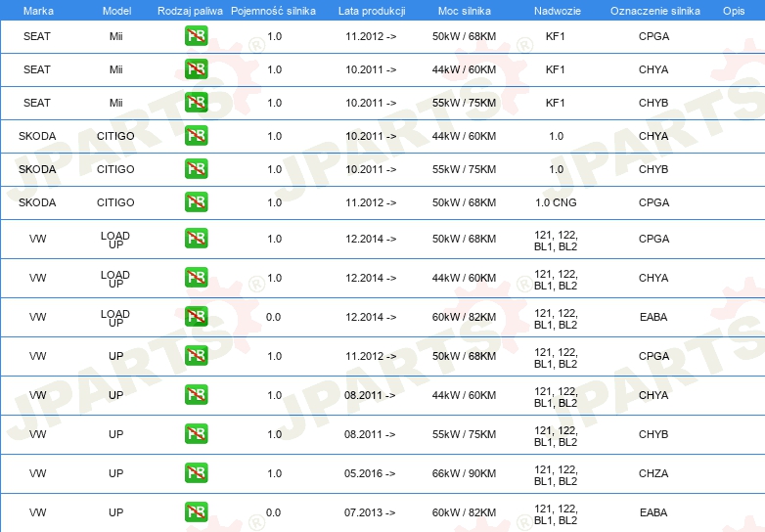The height and width of the screenshot is (532, 765).
Task: Click 60kW / 82KM in the LOAD UP row
Action: (464, 317)
